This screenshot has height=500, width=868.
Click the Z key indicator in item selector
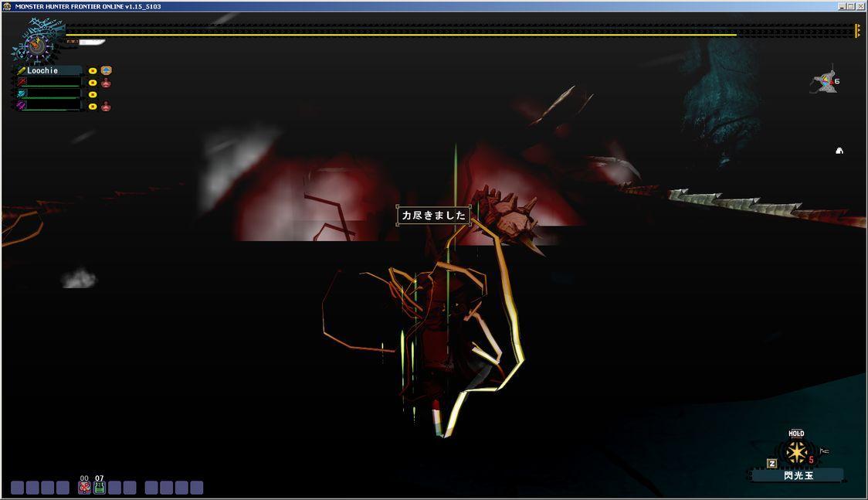771,463
